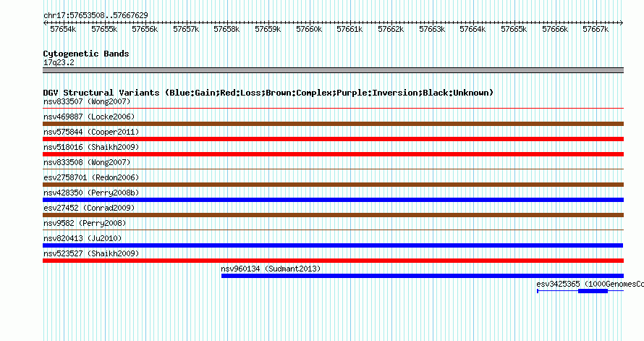Select the 17q23.2 band label
This screenshot has width=644, height=341.
[x=59, y=62]
